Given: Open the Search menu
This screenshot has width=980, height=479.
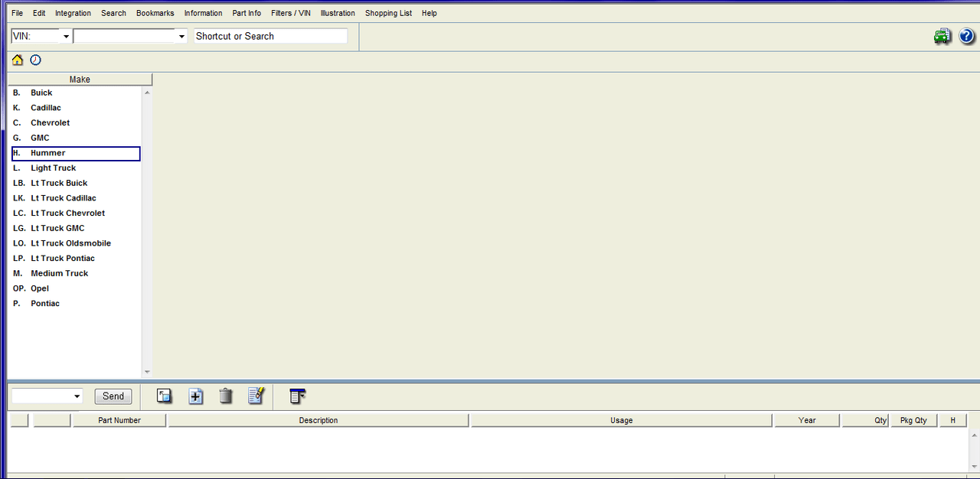Looking at the screenshot, I should pos(113,13).
